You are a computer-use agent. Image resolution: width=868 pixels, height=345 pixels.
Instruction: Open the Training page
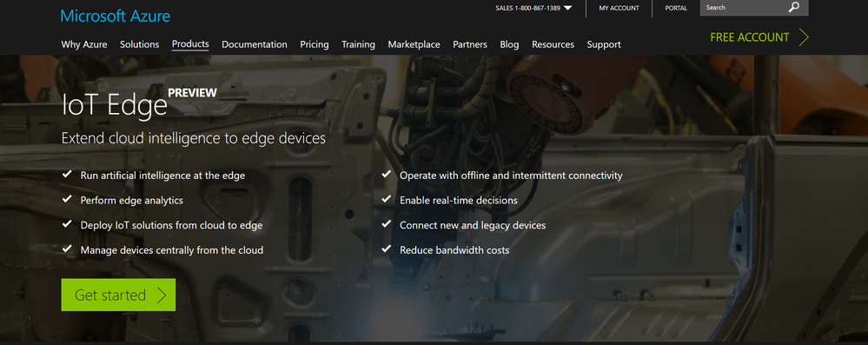tap(358, 44)
